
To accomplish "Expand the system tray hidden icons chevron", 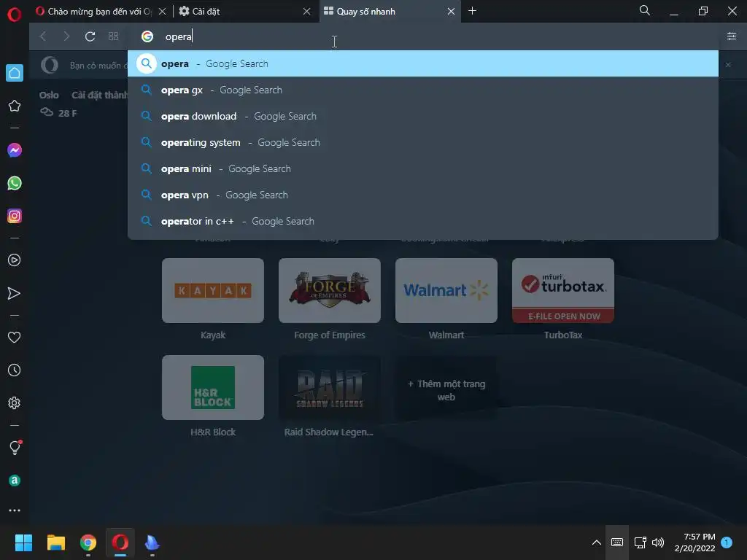I will 596,542.
